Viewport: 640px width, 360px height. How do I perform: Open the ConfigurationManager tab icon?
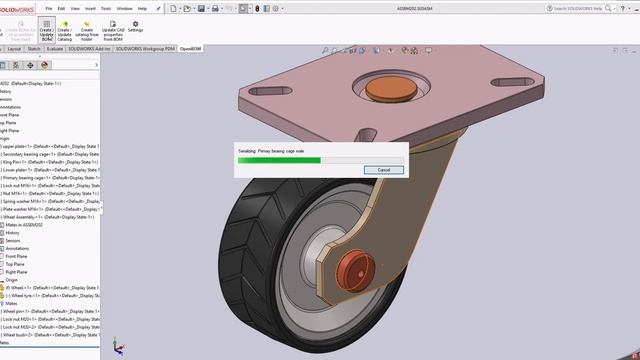coord(16,65)
